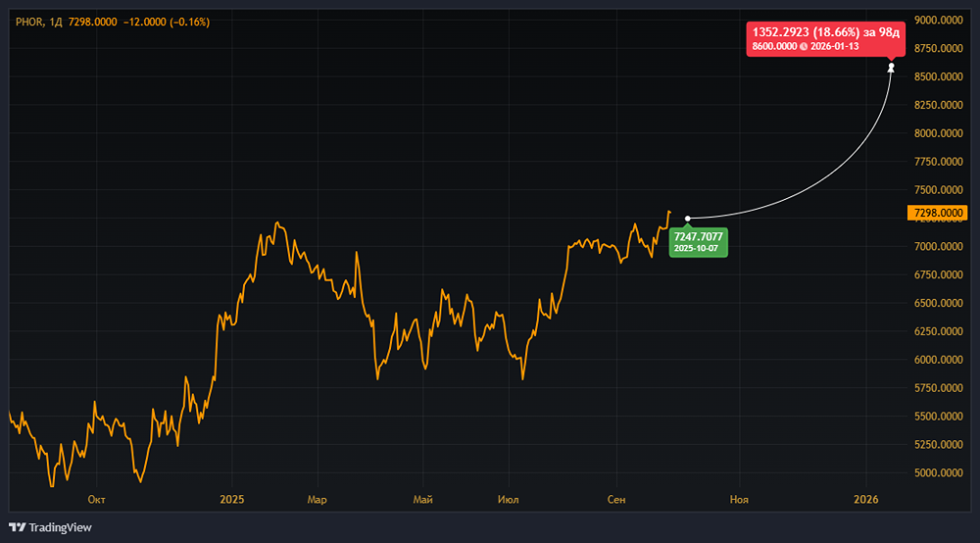Screen dimensions: 980x543
Task: Click the Май time axis label
Action: (423, 499)
